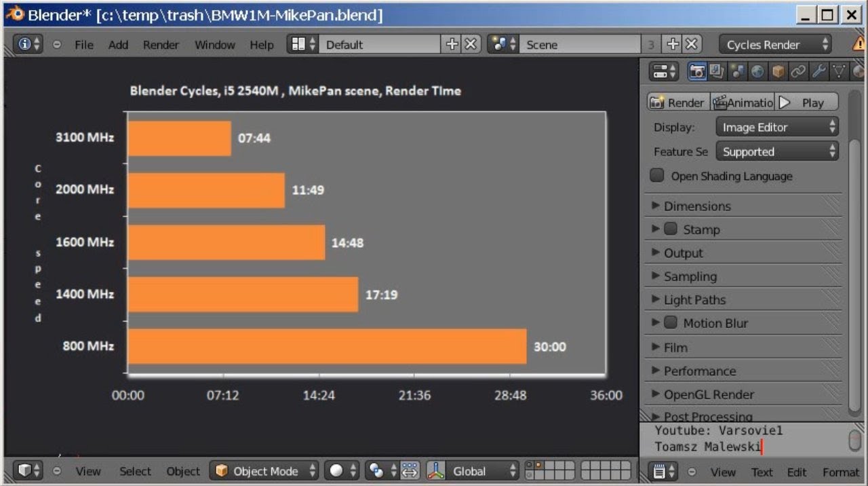The image size is (868, 486).
Task: Click the Render button
Action: click(677, 102)
